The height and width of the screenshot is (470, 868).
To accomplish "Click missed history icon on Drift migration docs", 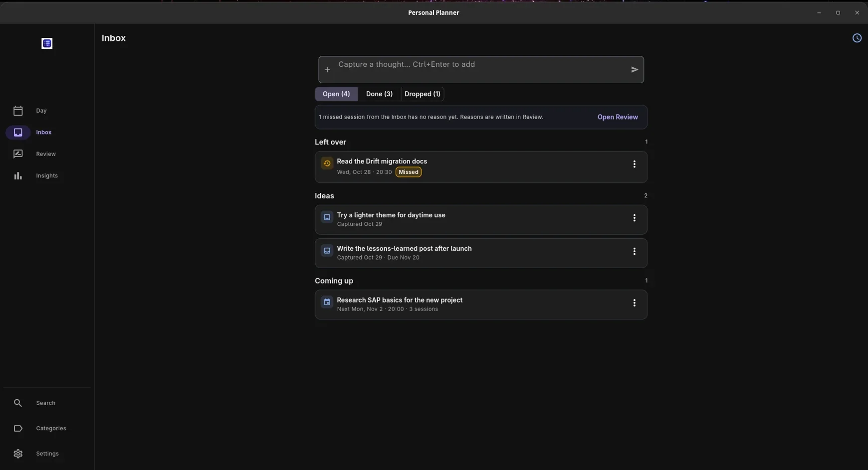I will click(327, 163).
